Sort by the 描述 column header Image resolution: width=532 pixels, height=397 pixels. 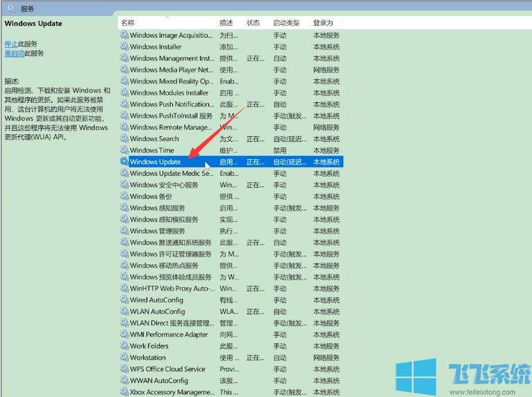point(226,23)
